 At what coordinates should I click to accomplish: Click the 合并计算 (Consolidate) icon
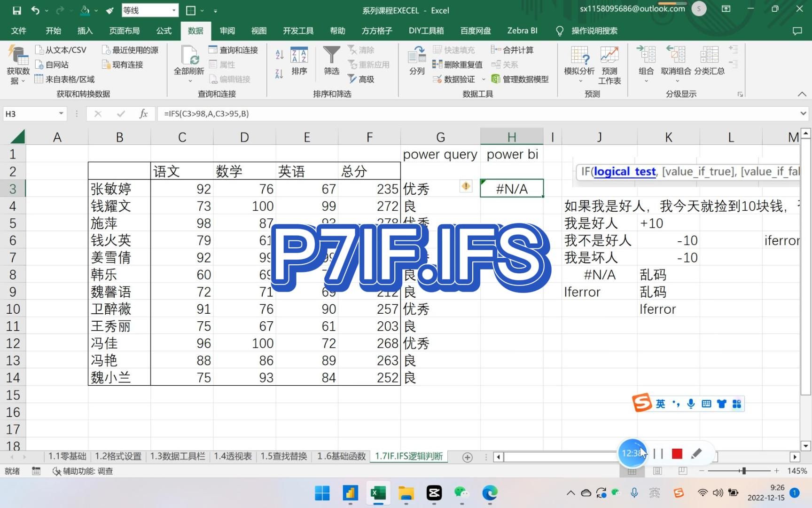pyautogui.click(x=512, y=49)
